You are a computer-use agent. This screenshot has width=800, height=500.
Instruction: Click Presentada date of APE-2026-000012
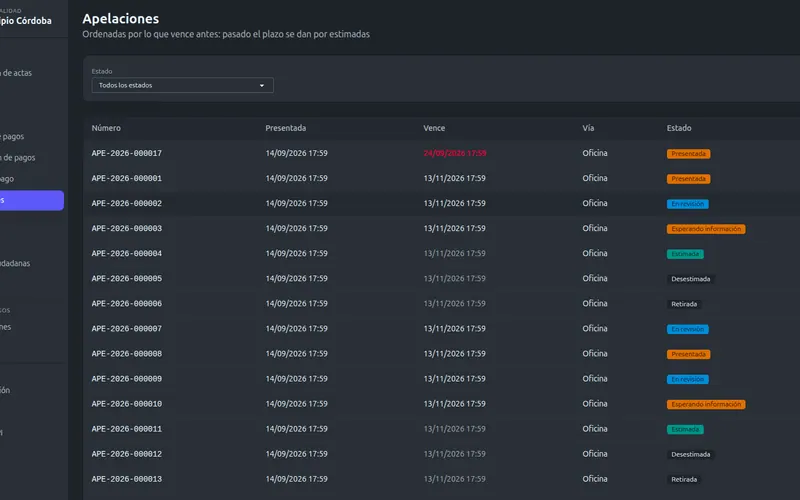click(296, 454)
